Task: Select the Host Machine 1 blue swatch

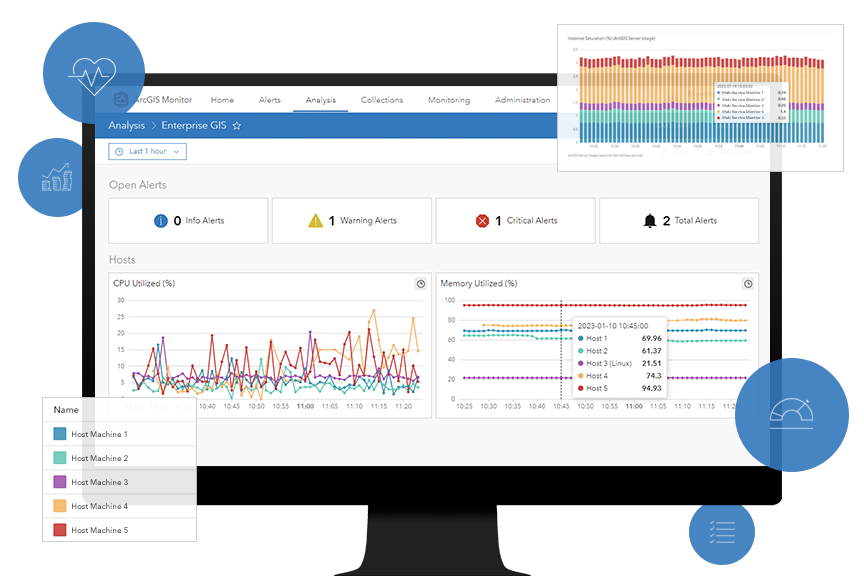Action: pyautogui.click(x=60, y=434)
